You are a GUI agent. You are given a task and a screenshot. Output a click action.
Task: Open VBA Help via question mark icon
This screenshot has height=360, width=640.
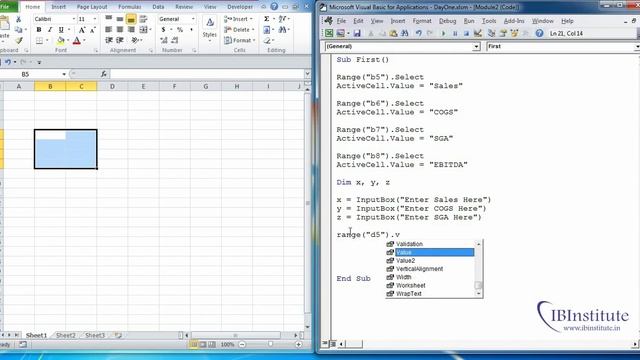click(539, 33)
